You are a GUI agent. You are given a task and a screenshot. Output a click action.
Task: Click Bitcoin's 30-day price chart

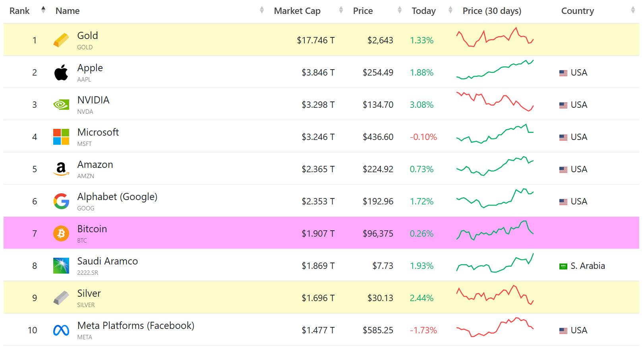coord(495,230)
